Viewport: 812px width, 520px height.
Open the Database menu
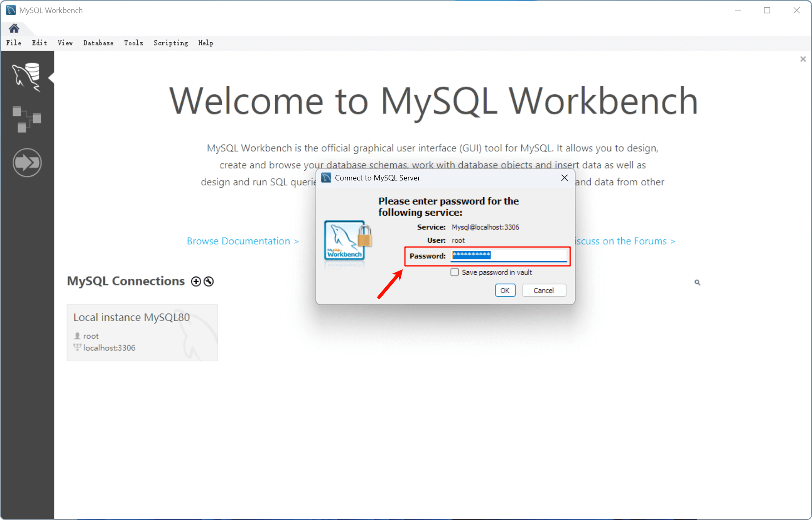point(98,43)
